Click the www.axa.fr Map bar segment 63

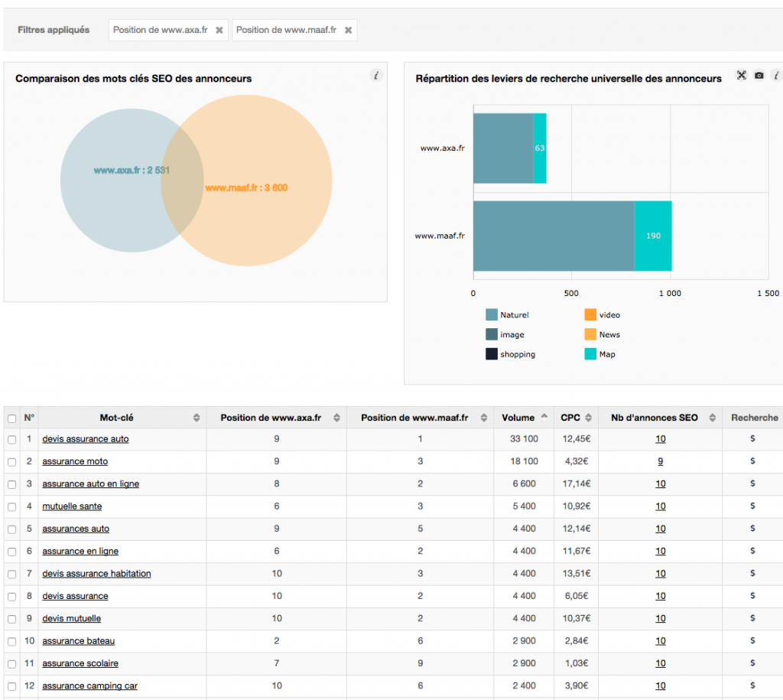(540, 148)
